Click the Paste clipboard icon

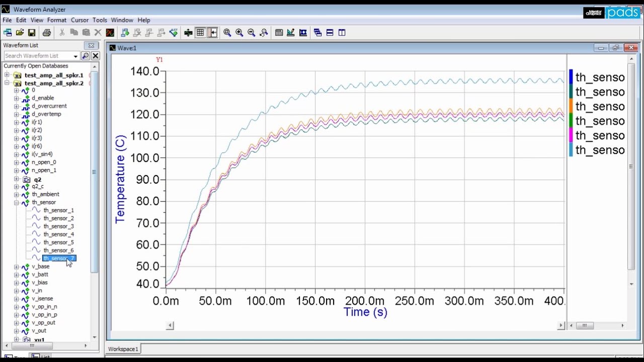[x=86, y=33]
